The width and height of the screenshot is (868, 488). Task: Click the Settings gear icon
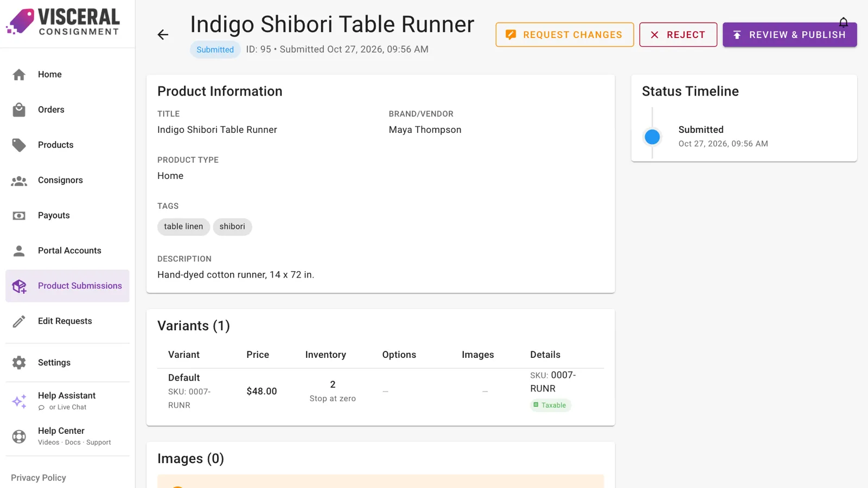[19, 363]
